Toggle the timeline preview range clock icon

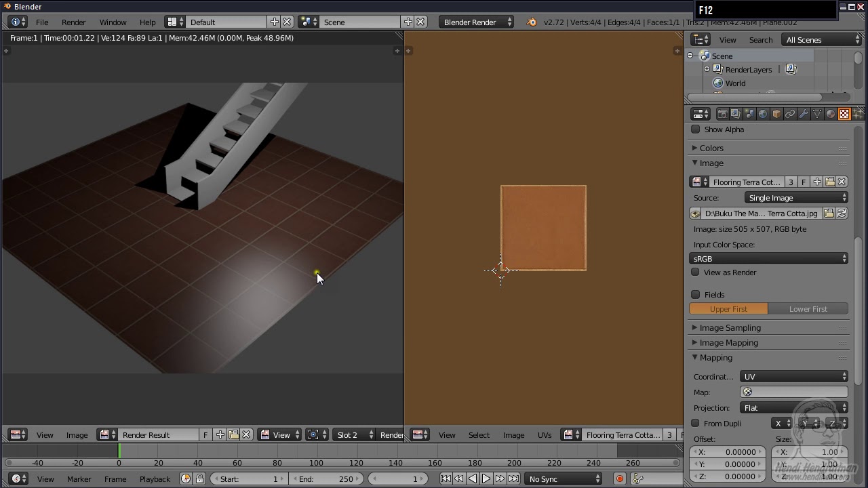[186, 479]
